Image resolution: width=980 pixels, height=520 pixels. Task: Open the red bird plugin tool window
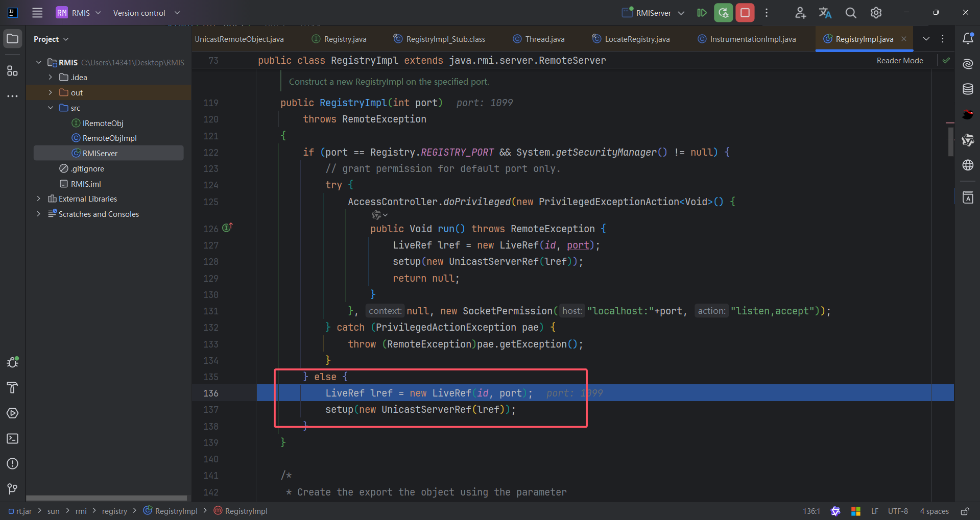click(x=968, y=115)
